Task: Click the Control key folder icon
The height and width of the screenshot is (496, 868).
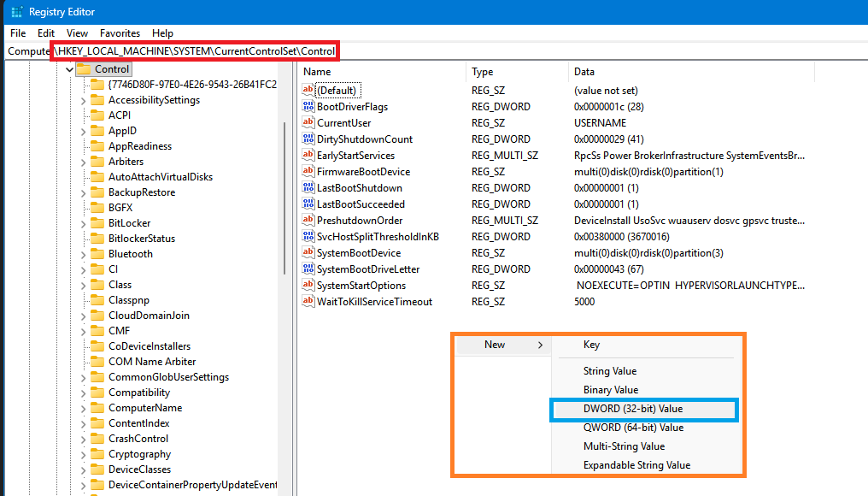Action: pyautogui.click(x=84, y=68)
